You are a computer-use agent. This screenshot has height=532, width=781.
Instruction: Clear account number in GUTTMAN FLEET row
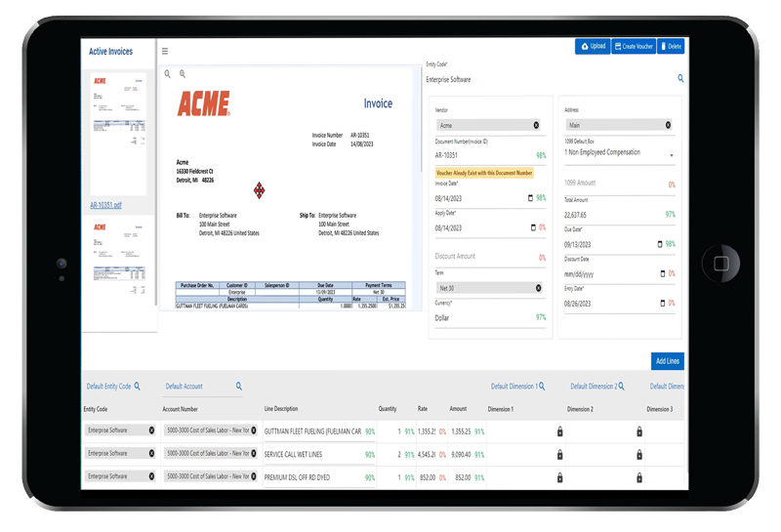254,430
